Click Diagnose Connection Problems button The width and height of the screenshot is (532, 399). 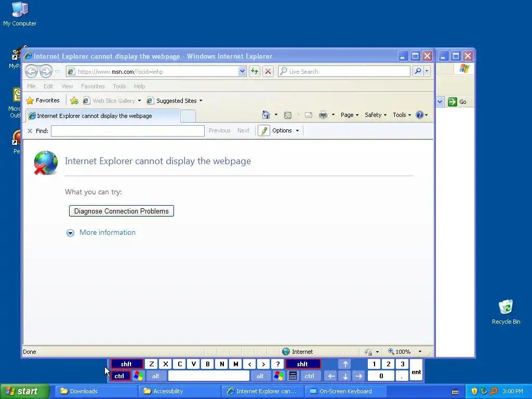[x=122, y=211]
